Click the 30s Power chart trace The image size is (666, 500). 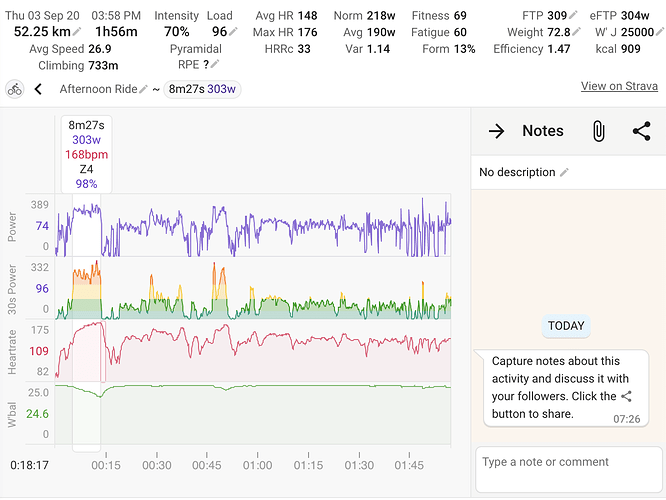300,303
